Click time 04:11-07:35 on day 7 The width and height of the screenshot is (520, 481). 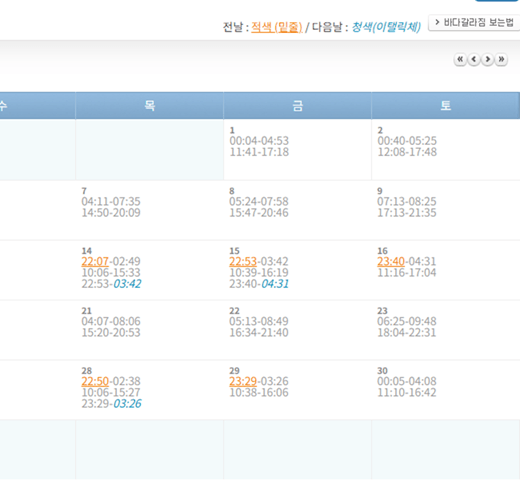click(111, 201)
